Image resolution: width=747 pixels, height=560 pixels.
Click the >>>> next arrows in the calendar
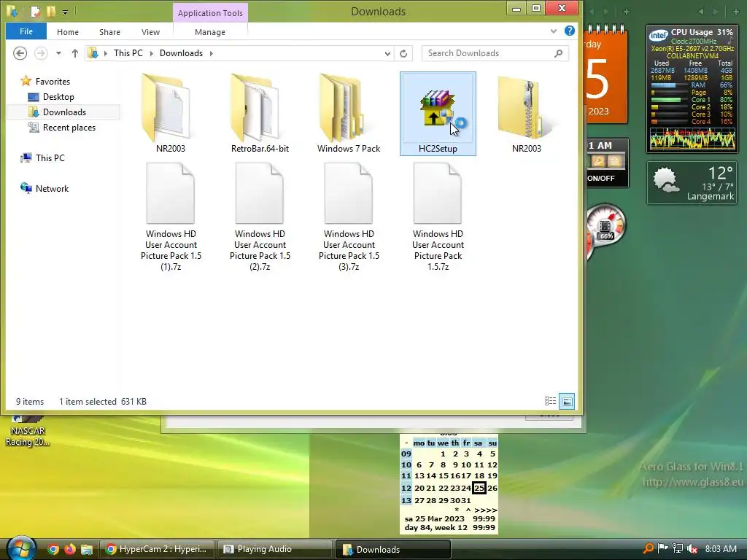485,510
